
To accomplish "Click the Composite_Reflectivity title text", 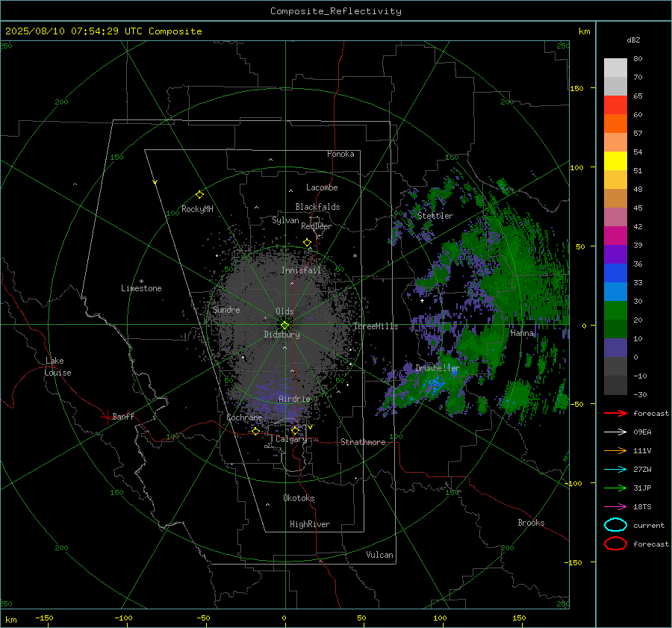I will point(336,11).
